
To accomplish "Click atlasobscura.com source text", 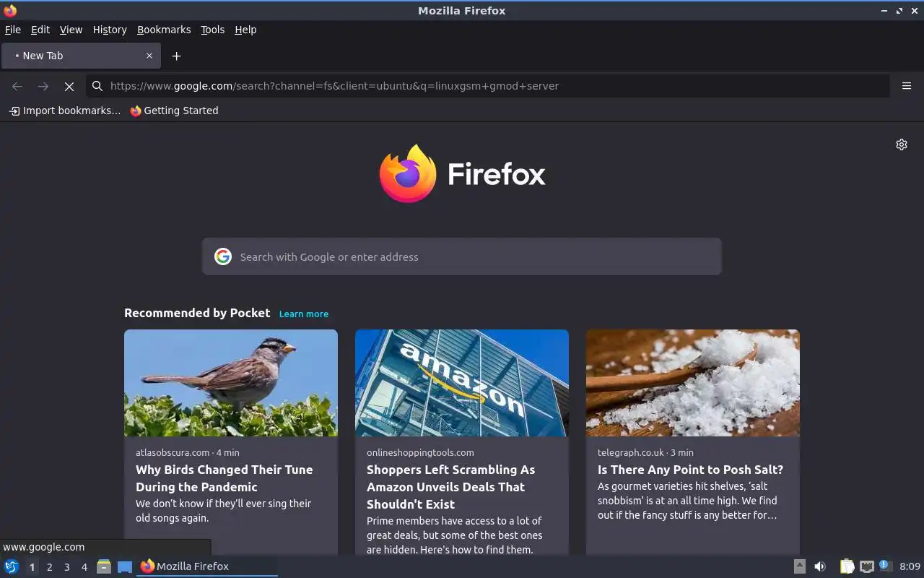I will [x=173, y=452].
